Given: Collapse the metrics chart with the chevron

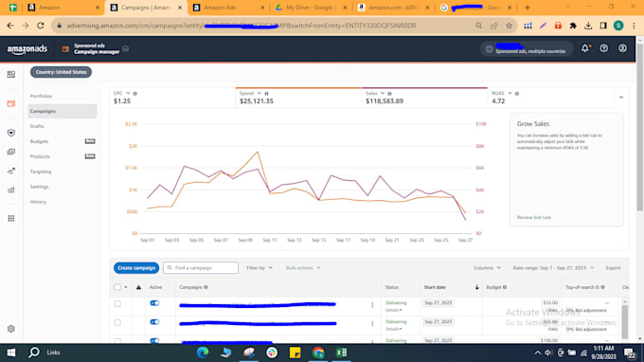Looking at the screenshot, I should [x=621, y=98].
